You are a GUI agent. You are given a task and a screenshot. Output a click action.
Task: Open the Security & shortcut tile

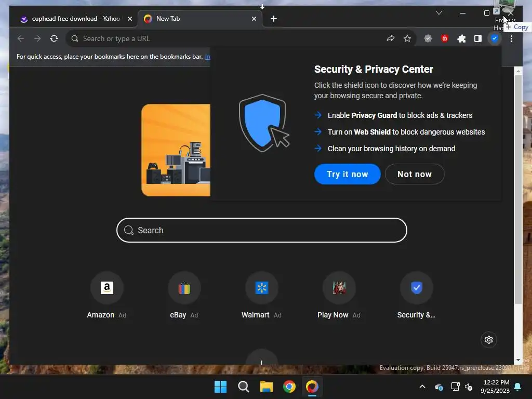(416, 295)
